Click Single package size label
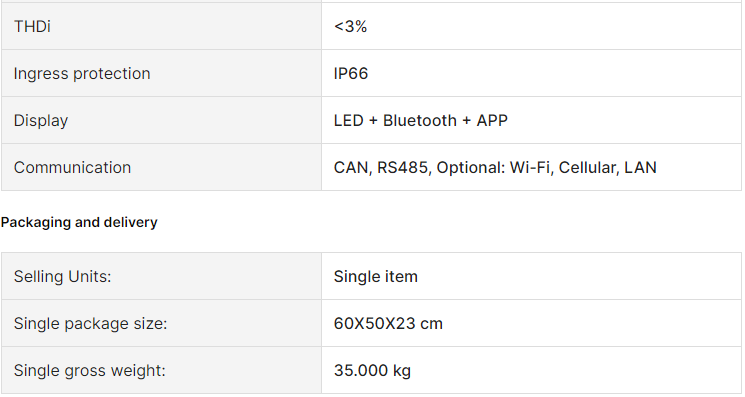Viewport: 745px width, 397px height. click(90, 323)
